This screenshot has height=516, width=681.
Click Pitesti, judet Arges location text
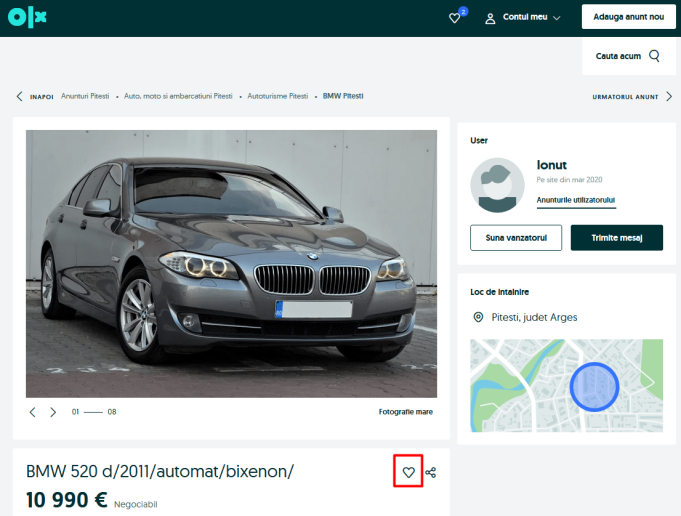tap(534, 318)
